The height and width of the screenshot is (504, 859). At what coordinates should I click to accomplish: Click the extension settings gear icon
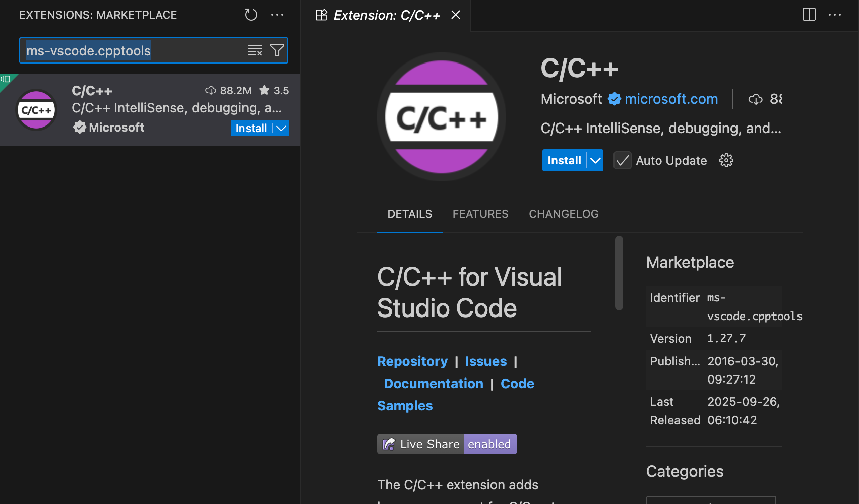(726, 160)
